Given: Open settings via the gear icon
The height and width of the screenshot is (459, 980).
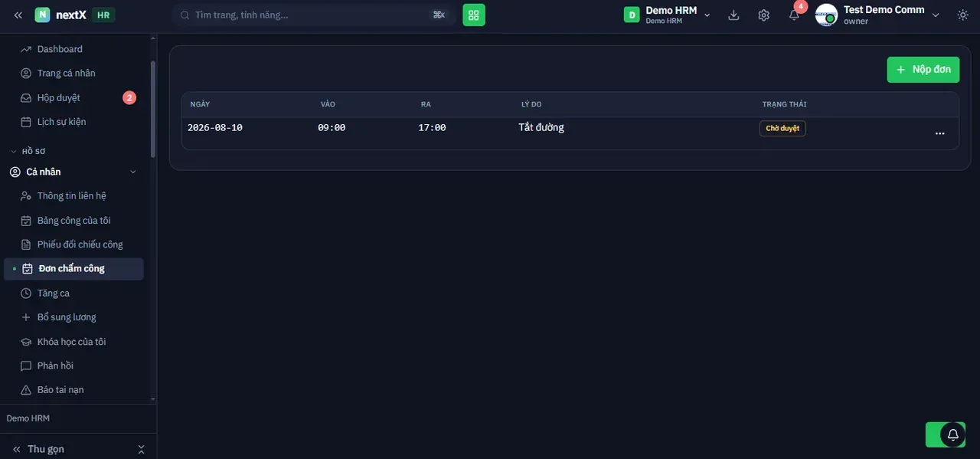Looking at the screenshot, I should pos(763,15).
